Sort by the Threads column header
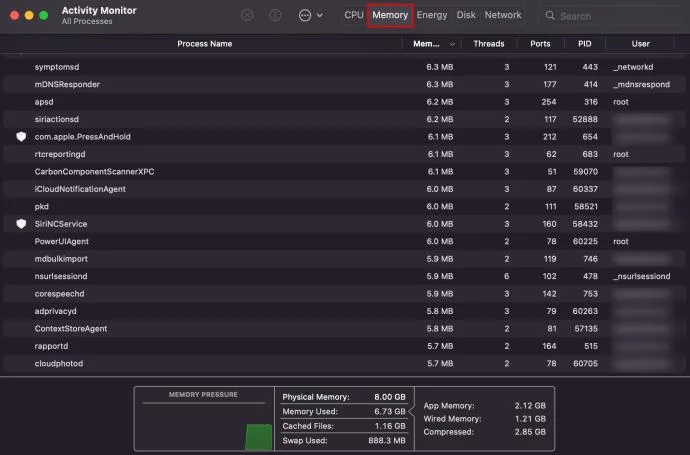 coord(488,44)
